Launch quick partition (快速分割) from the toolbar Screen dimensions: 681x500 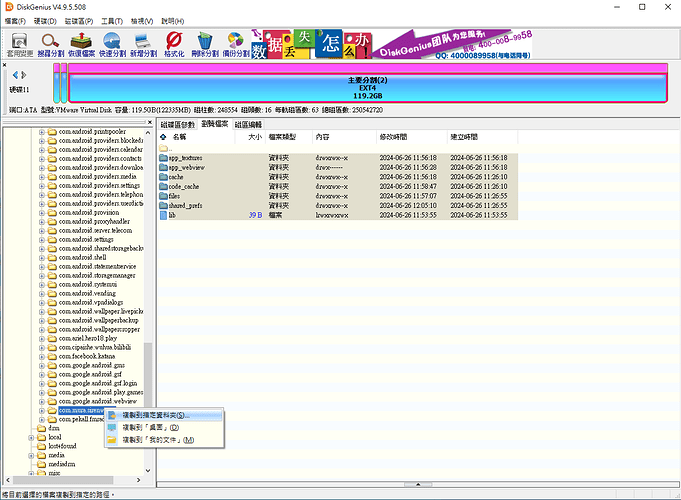click(112, 45)
